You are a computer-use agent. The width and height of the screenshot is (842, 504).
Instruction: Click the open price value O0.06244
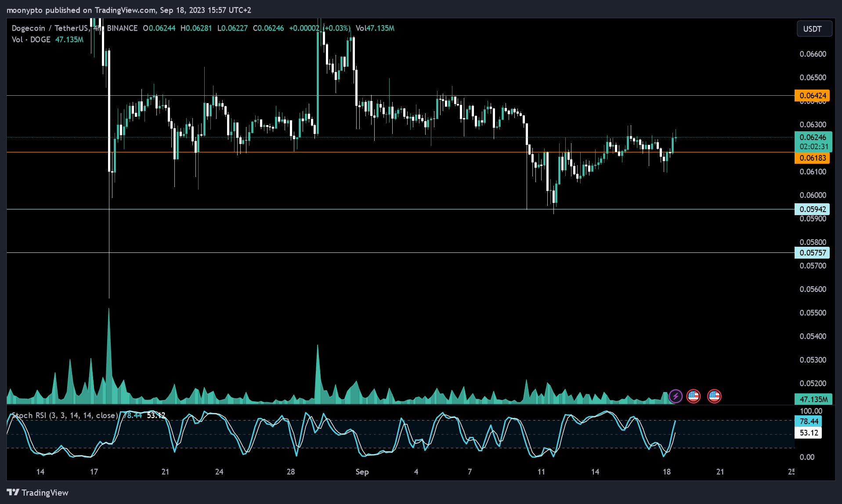pyautogui.click(x=159, y=29)
